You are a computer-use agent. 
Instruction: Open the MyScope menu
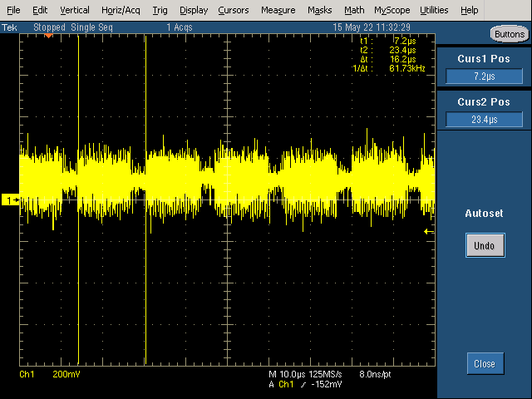coord(392,10)
